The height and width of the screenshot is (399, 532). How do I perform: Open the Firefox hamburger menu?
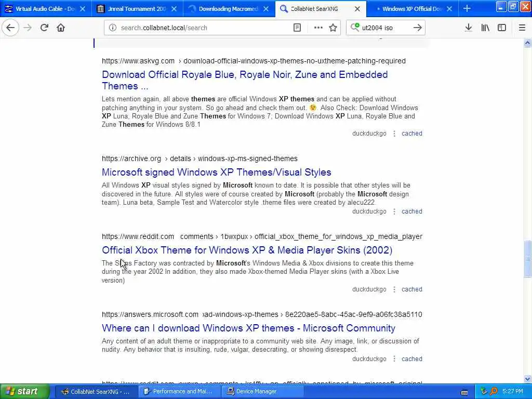click(x=522, y=28)
